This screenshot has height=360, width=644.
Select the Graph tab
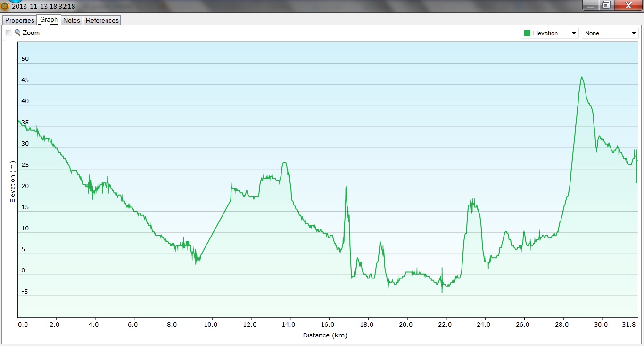click(x=49, y=20)
